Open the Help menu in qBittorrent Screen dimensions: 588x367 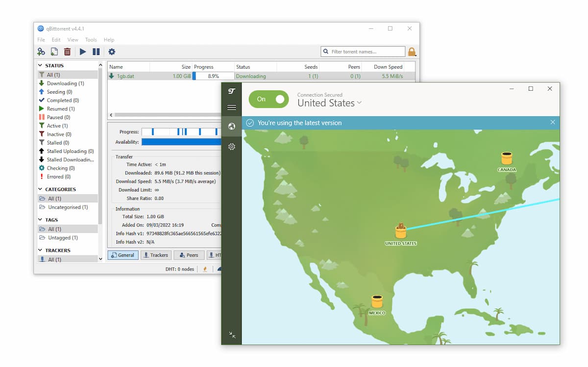pyautogui.click(x=109, y=40)
